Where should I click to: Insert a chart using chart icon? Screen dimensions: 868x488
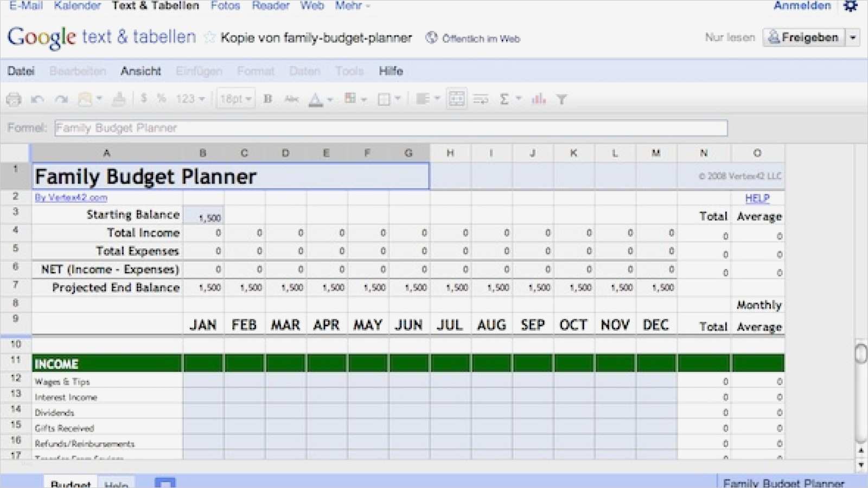point(539,99)
